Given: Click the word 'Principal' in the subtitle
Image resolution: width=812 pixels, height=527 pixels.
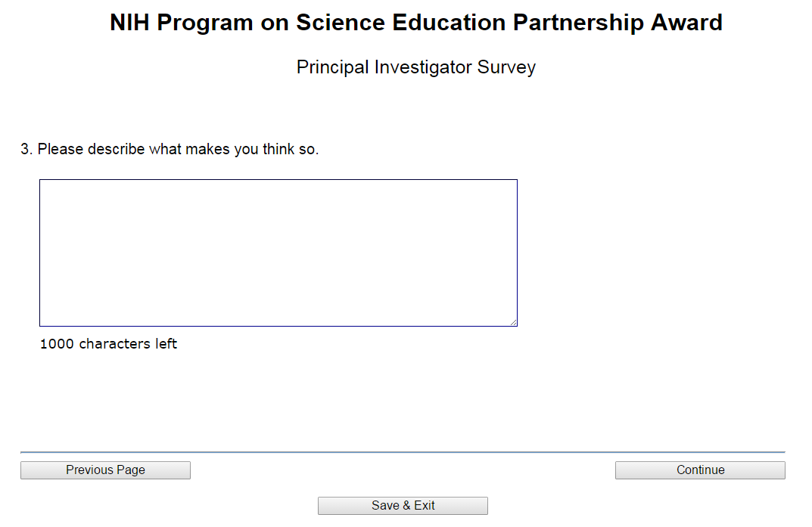Looking at the screenshot, I should [x=332, y=67].
